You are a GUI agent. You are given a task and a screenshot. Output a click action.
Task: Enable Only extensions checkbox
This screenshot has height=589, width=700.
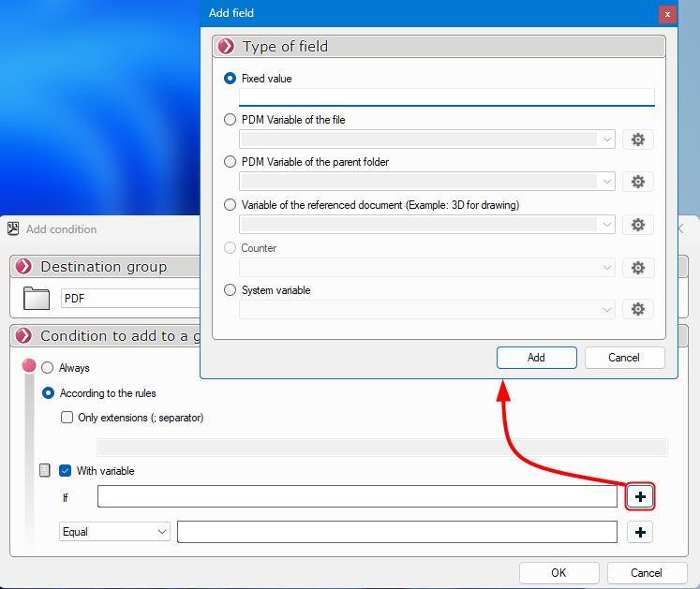point(67,418)
